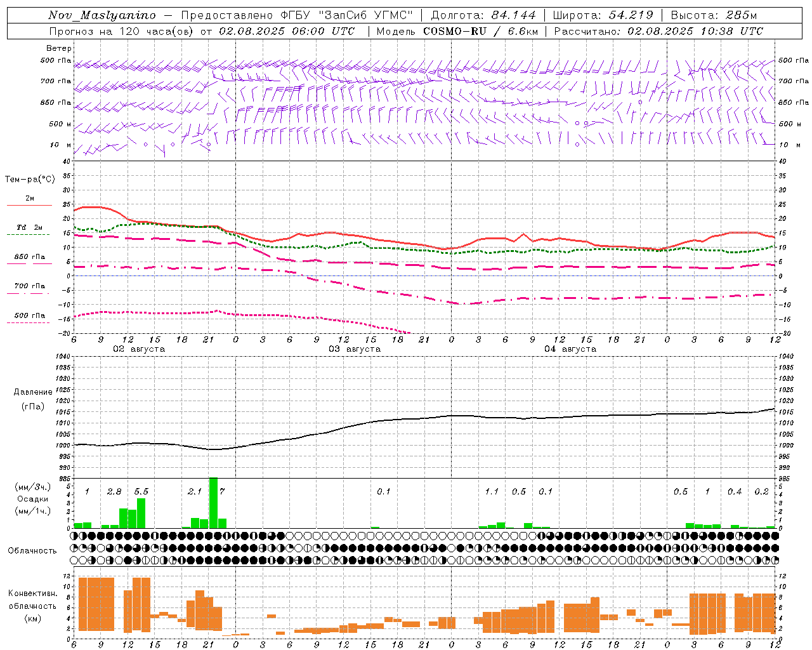Click the 0.4 precipitation total
Viewport: 812px width, 650px height.
(x=735, y=491)
